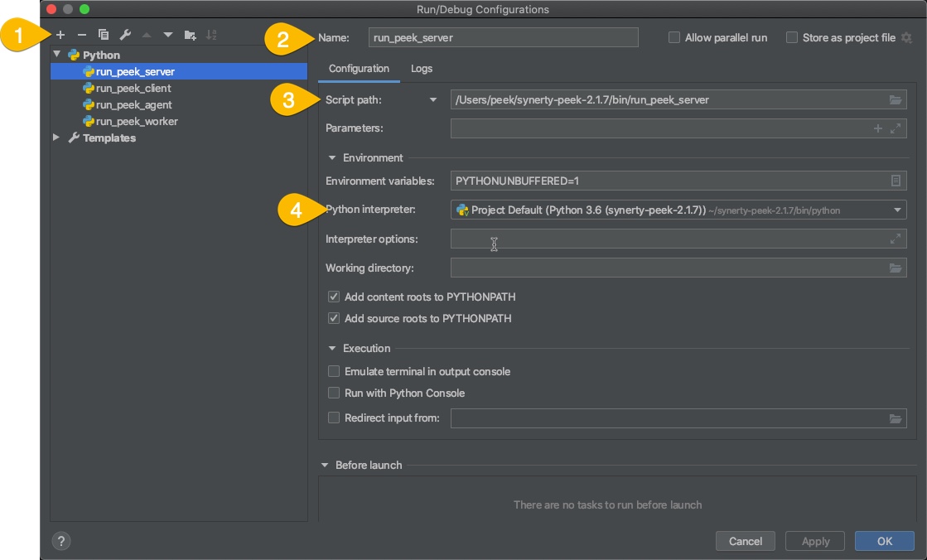The image size is (927, 560).
Task: Edit environment variables with the list icon
Action: [x=896, y=181]
